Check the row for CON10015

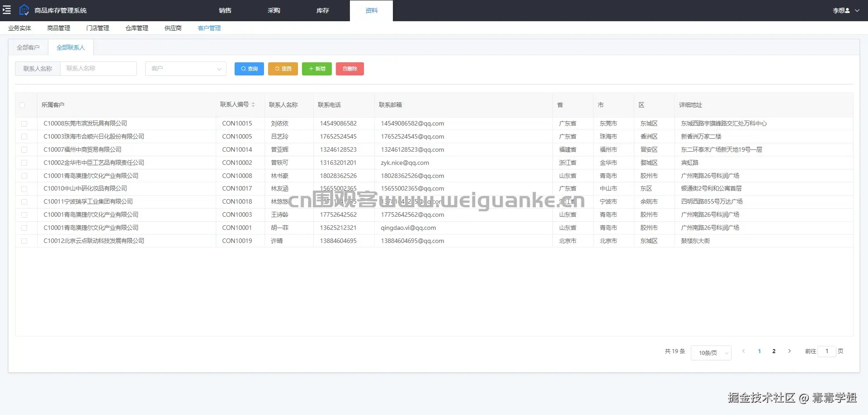pos(24,124)
